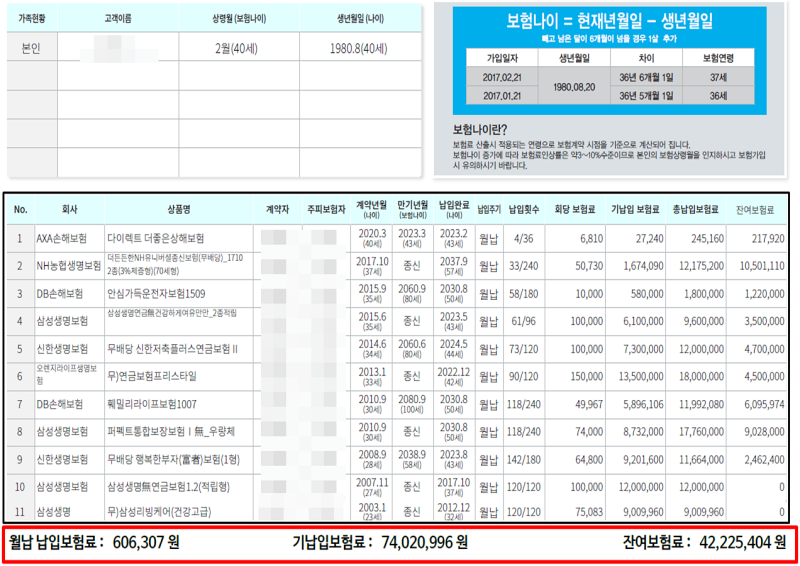Click paid premium 1,674,090
The image size is (800, 566).
pos(643,266)
